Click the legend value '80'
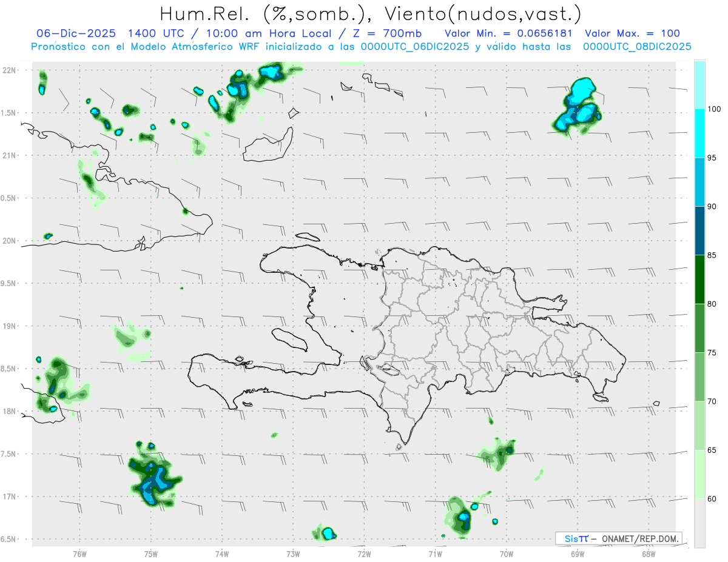The image size is (728, 562). [x=713, y=304]
